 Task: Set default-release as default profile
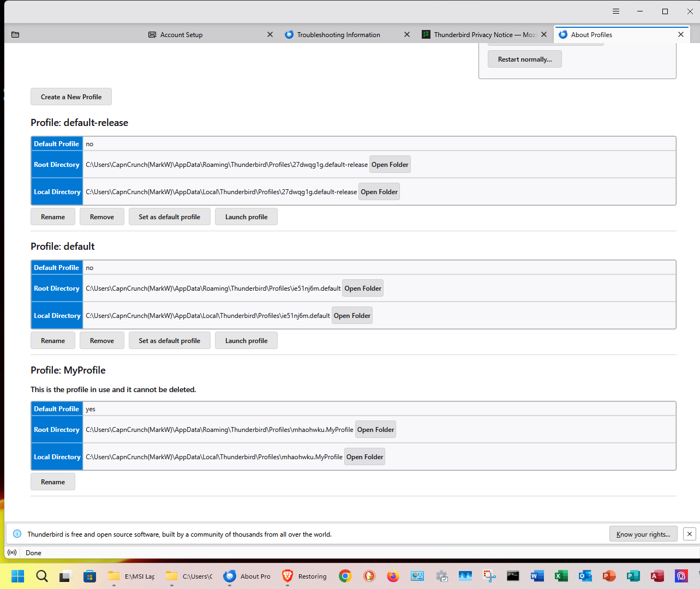[x=170, y=217]
